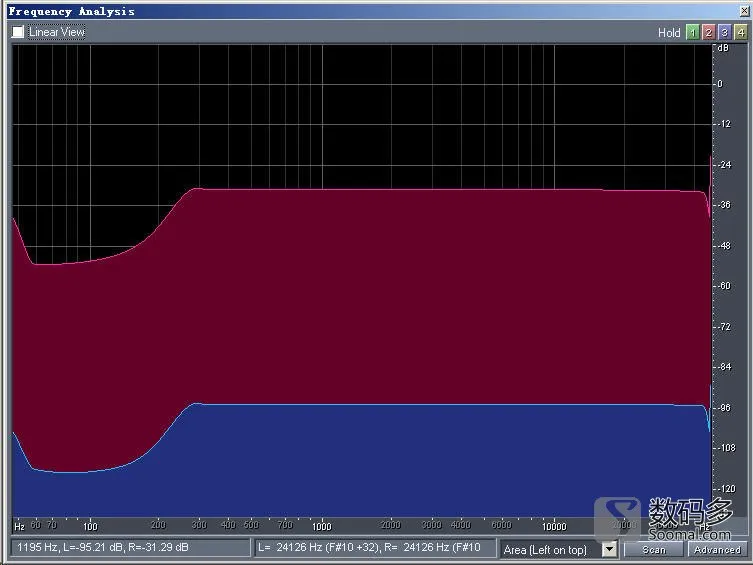
Task: Toggle Hold button 3 (blue)
Action: click(725, 33)
